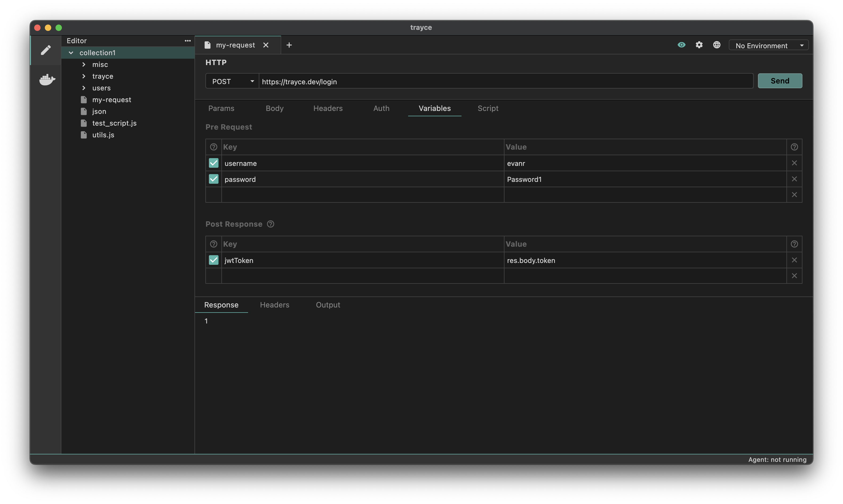Click response line number 1
The width and height of the screenshot is (843, 504).
[x=206, y=321]
